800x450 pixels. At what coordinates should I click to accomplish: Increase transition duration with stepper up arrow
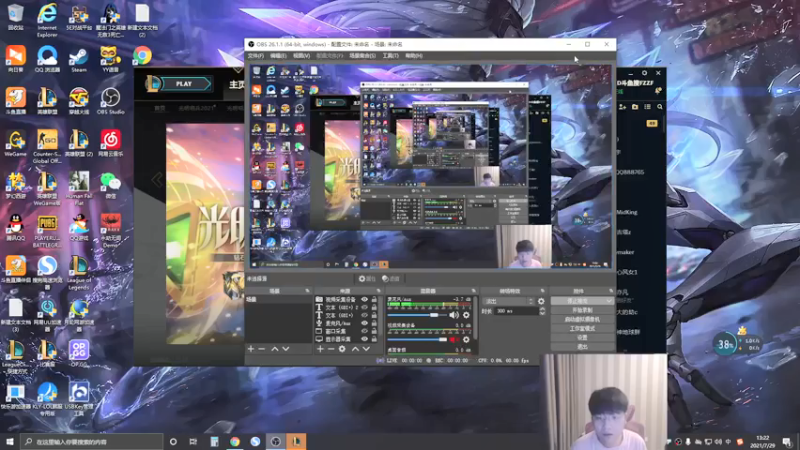[541, 309]
